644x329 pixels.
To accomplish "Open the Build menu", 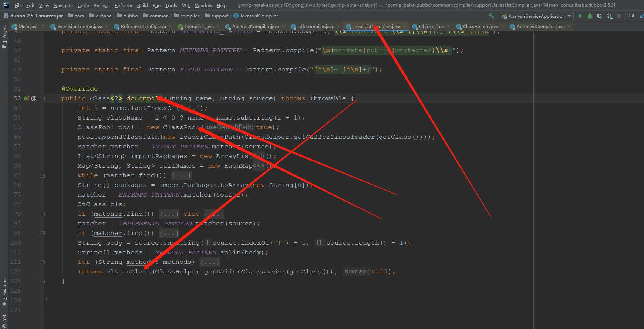I will click(x=142, y=5).
